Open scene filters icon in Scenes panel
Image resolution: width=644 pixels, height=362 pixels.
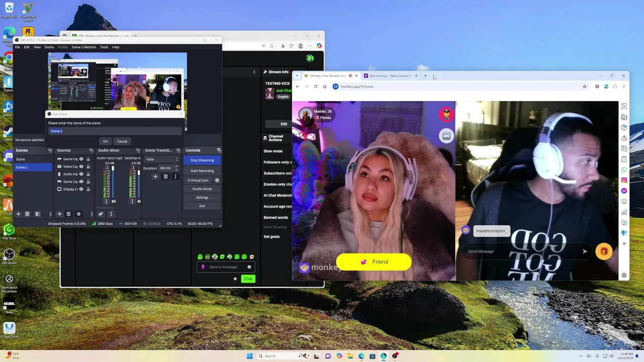pyautogui.click(x=37, y=214)
